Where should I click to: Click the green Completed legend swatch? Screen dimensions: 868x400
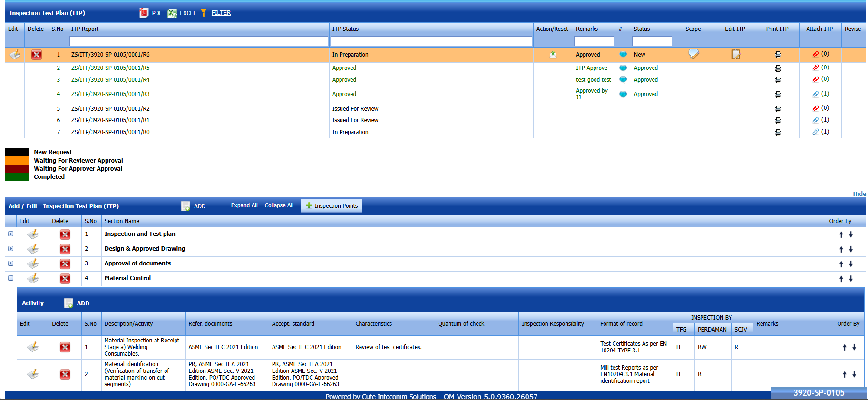click(17, 177)
